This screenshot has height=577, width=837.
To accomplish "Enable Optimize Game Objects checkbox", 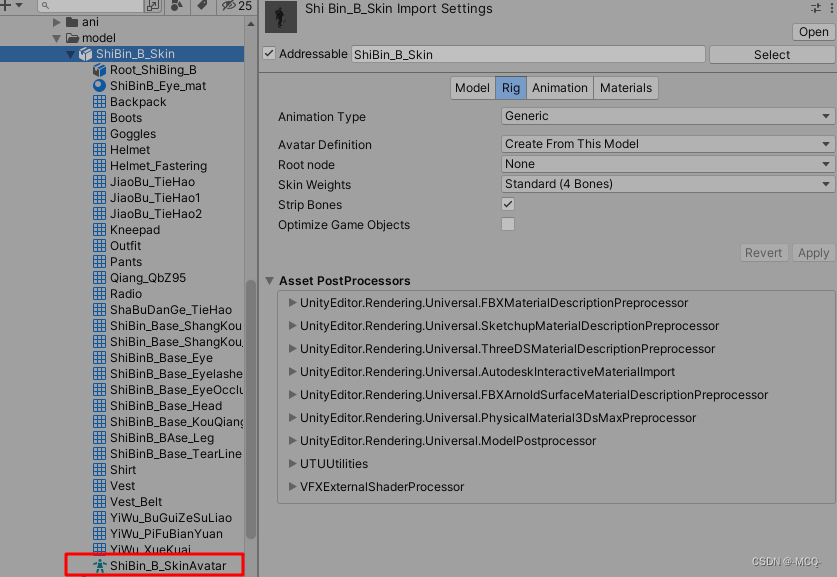I will [x=508, y=224].
